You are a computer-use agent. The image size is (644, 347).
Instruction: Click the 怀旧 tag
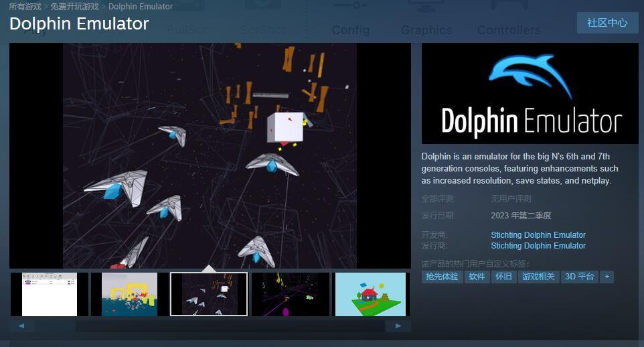503,276
